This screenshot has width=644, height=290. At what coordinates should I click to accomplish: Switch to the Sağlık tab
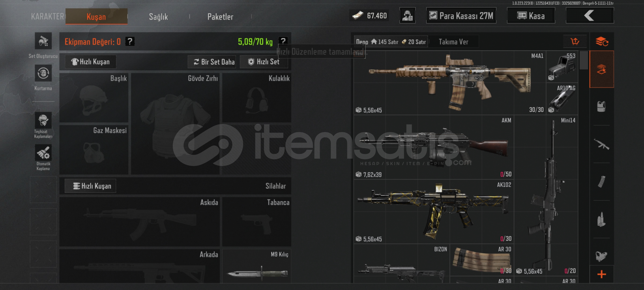[158, 17]
